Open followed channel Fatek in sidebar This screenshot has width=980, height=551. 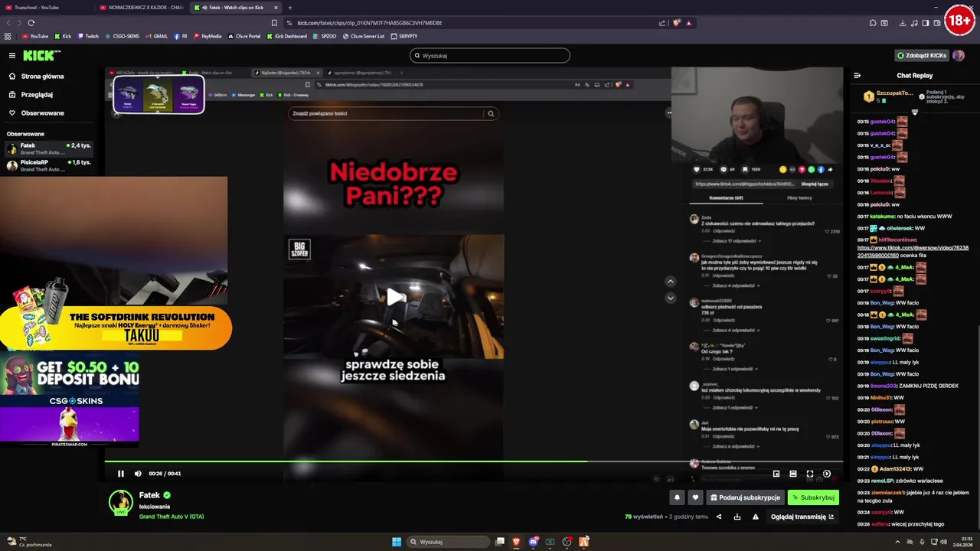pos(49,148)
